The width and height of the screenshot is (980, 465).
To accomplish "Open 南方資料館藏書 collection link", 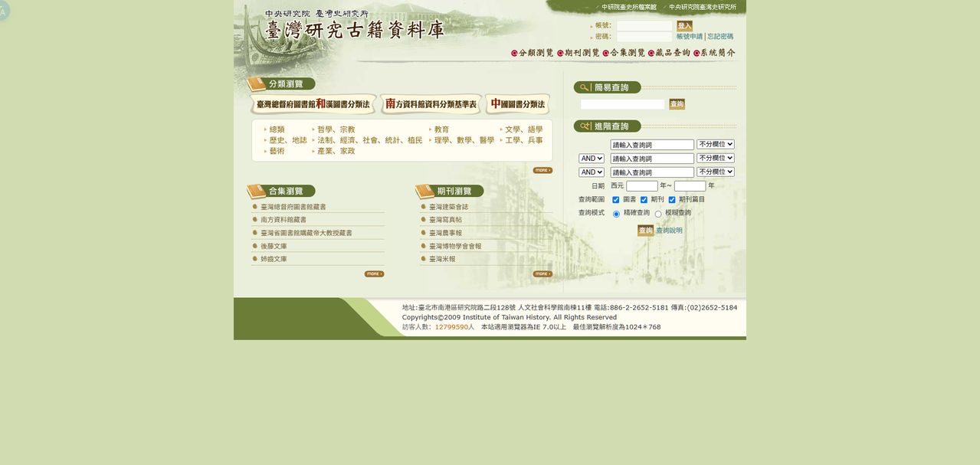I will click(284, 220).
